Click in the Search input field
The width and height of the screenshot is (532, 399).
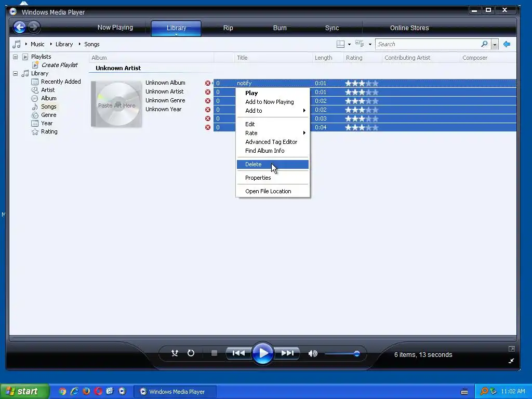[428, 44]
